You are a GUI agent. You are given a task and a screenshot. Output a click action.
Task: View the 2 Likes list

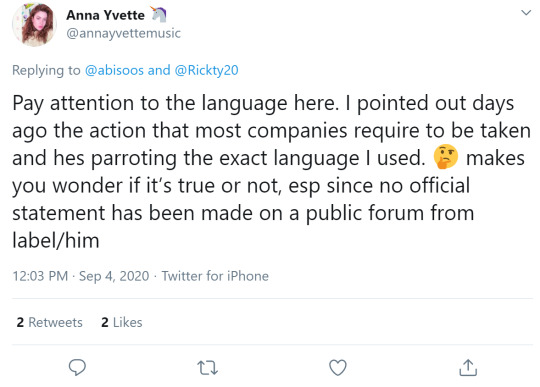tap(122, 322)
